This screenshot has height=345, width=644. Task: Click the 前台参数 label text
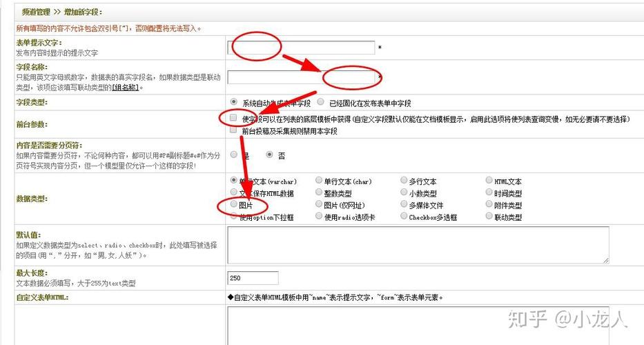(32, 124)
